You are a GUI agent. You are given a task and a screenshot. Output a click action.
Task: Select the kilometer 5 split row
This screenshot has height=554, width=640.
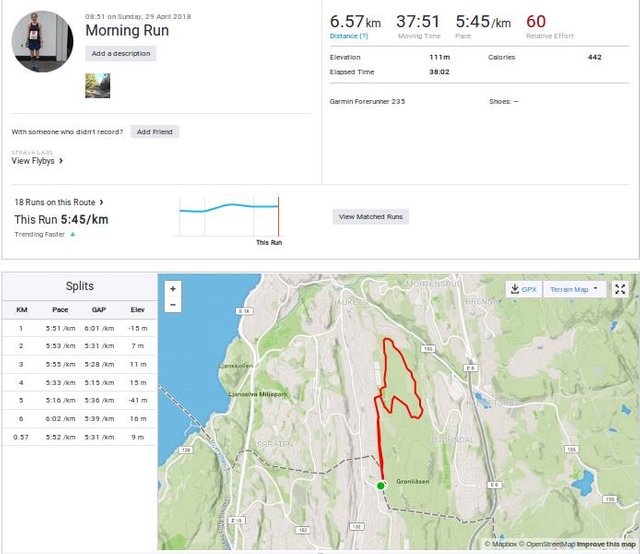click(78, 400)
